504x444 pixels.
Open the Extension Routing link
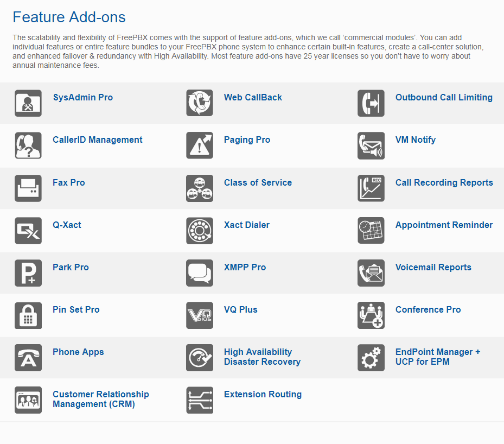(263, 395)
